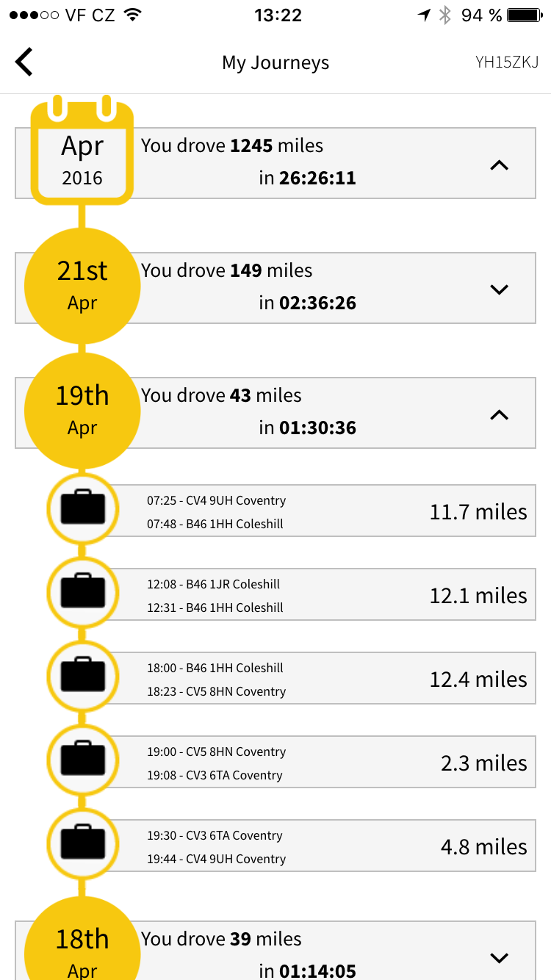Image resolution: width=551 pixels, height=980 pixels.
Task: Click the 19th Apr date circle
Action: pos(82,411)
